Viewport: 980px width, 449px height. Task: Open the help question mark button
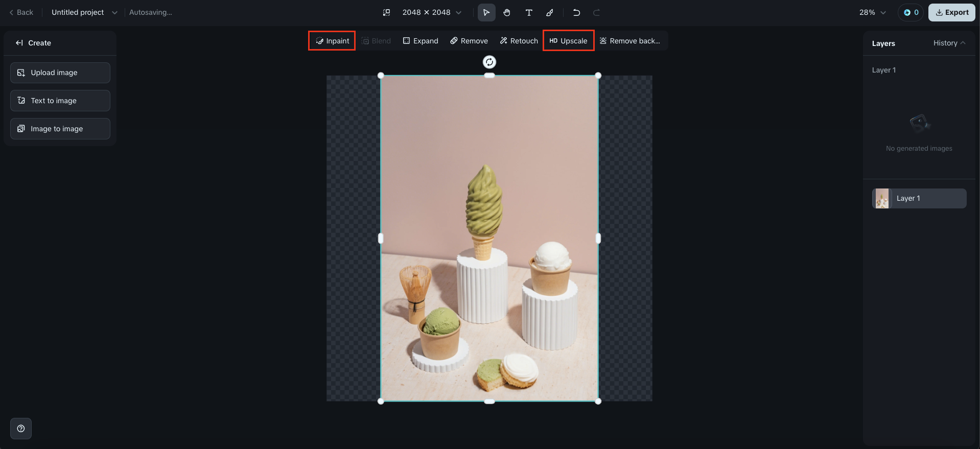tap(21, 429)
